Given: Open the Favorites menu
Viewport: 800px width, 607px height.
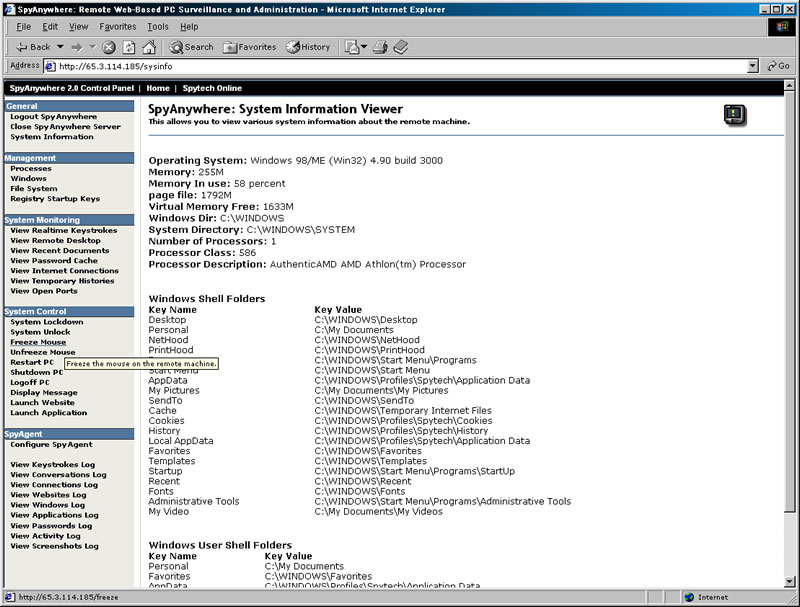Looking at the screenshot, I should tap(118, 27).
